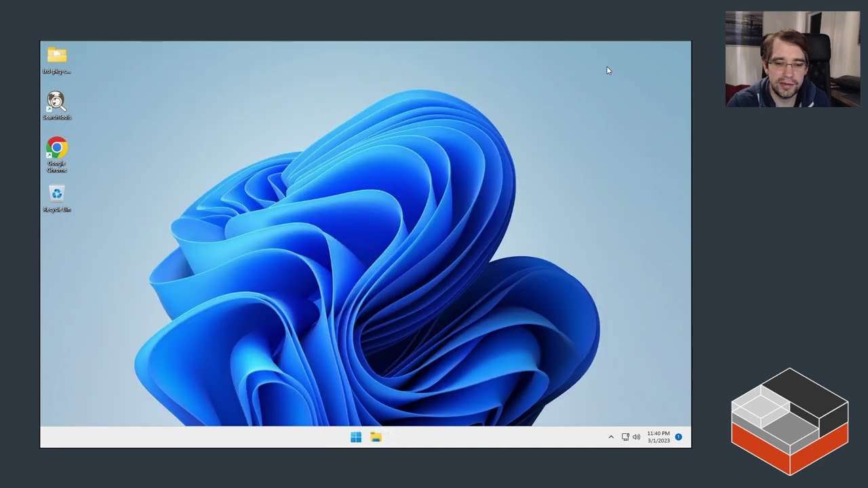Launch Google Chrome from its desktop icon
This screenshot has height=488, width=868.
[x=57, y=148]
